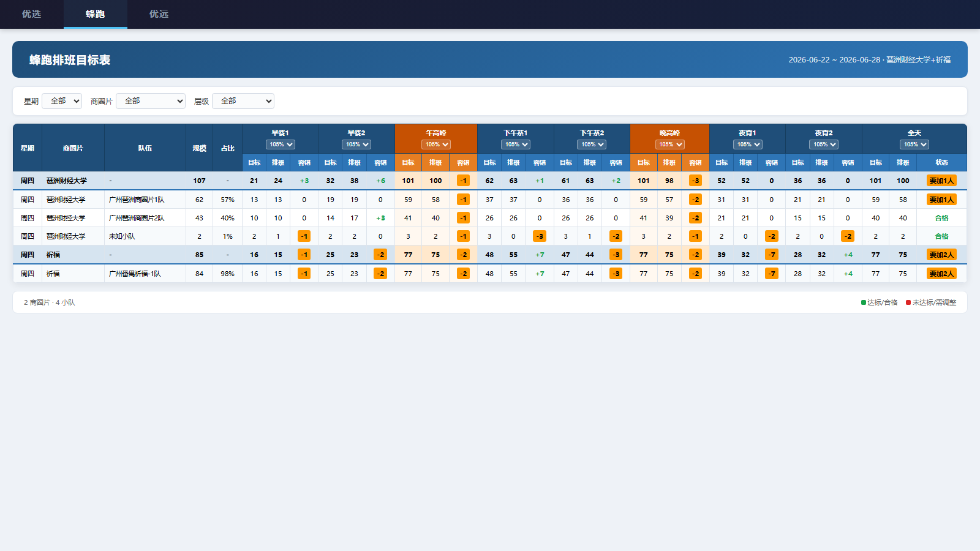Open the 105% dropdown under 早餐1
The height and width of the screenshot is (551, 980).
click(x=281, y=144)
